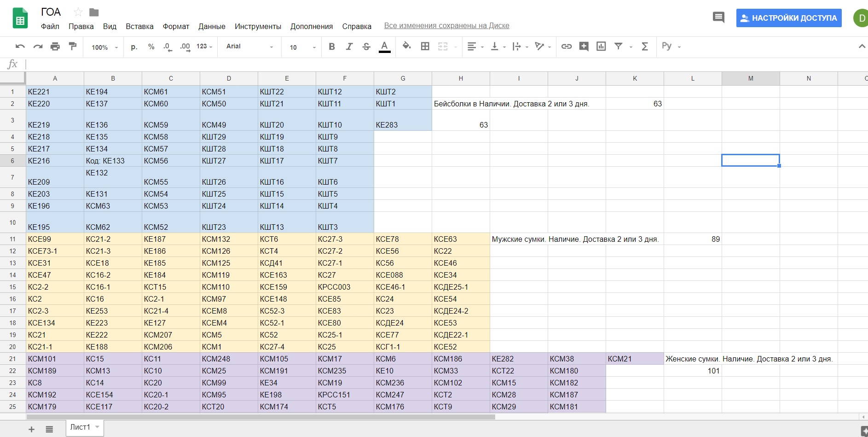Select the Лист1 sheet tab

coord(85,427)
